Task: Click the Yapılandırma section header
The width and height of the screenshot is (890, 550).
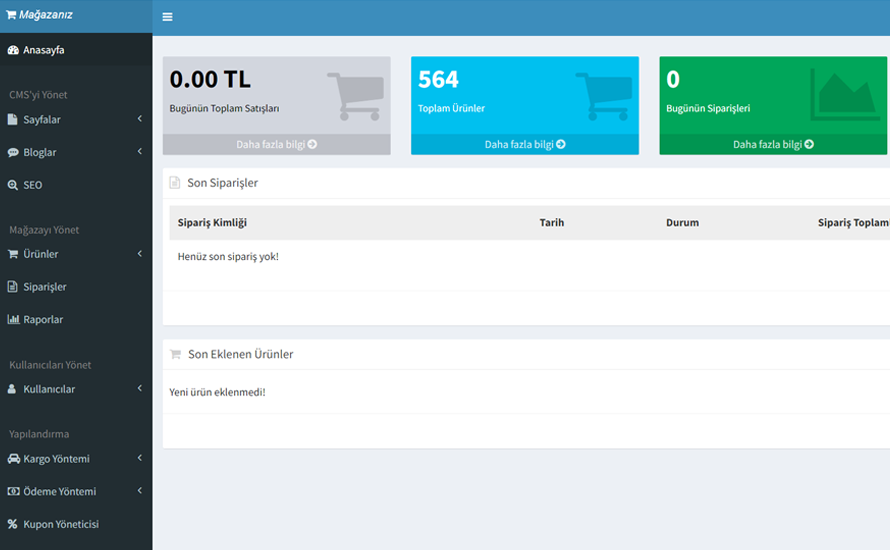Action: coord(39,434)
